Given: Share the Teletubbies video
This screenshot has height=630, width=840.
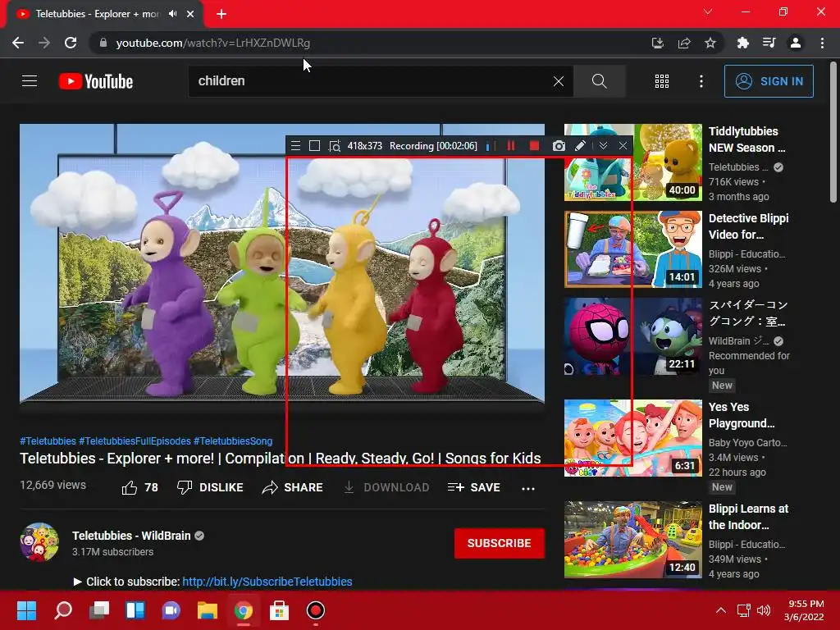Looking at the screenshot, I should (x=293, y=487).
